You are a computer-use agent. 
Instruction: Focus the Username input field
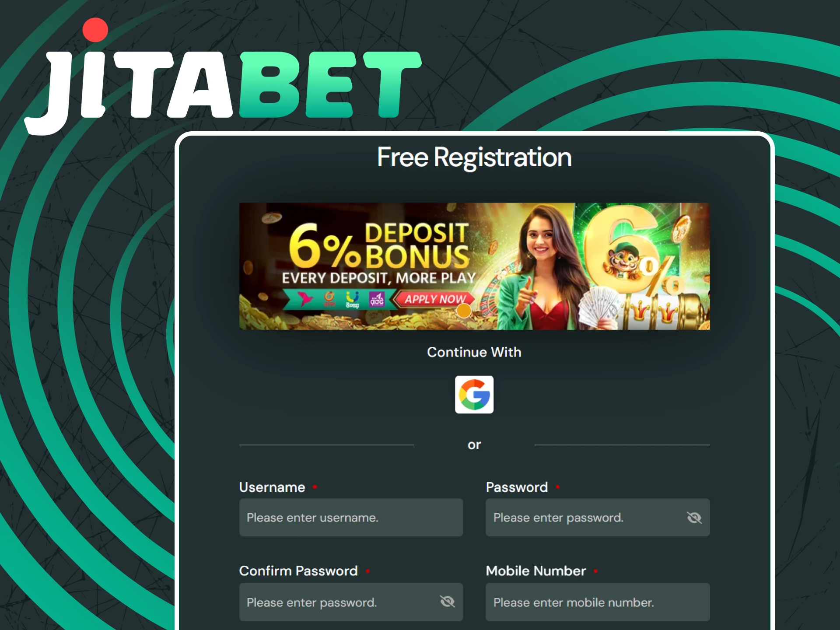[x=351, y=518]
